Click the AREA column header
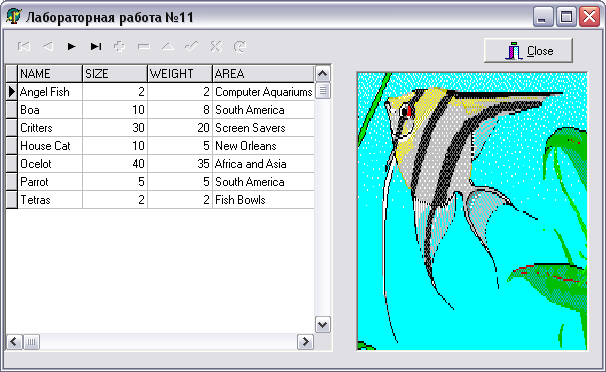 [x=263, y=73]
